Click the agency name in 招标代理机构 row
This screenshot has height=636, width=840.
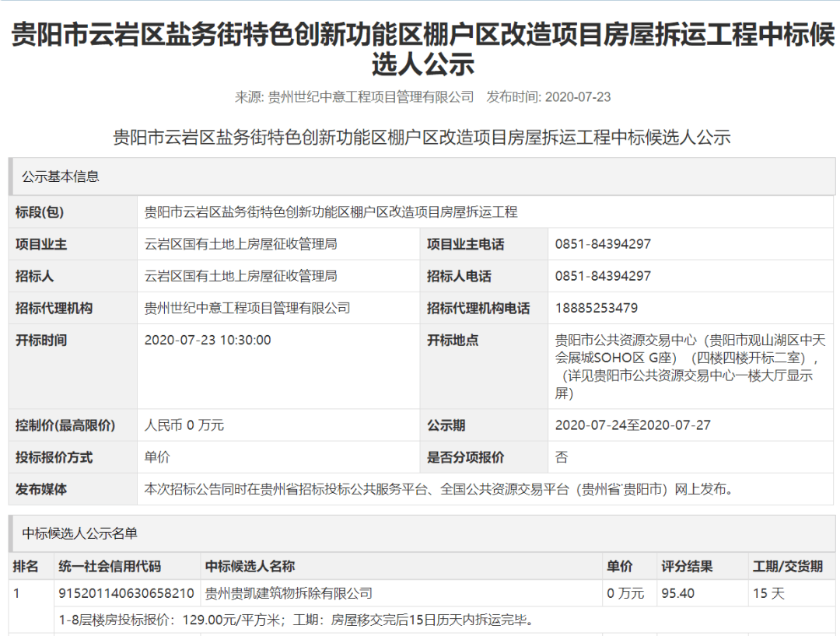[x=247, y=308]
